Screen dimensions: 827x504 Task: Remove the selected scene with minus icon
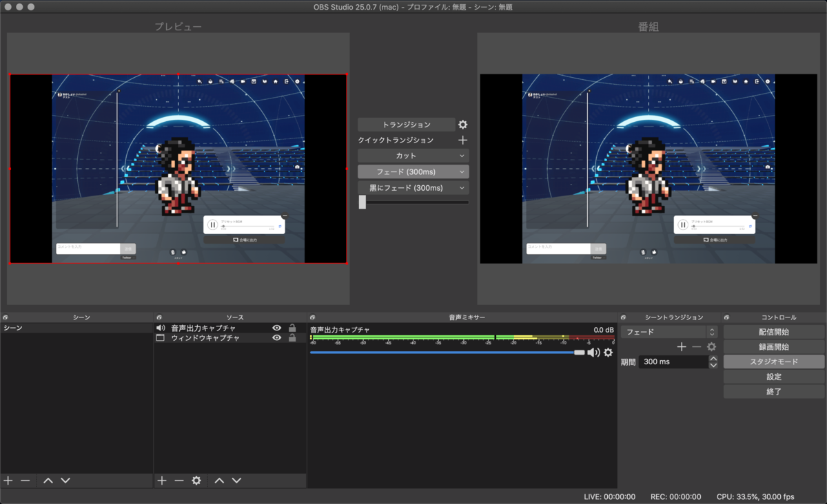25,481
